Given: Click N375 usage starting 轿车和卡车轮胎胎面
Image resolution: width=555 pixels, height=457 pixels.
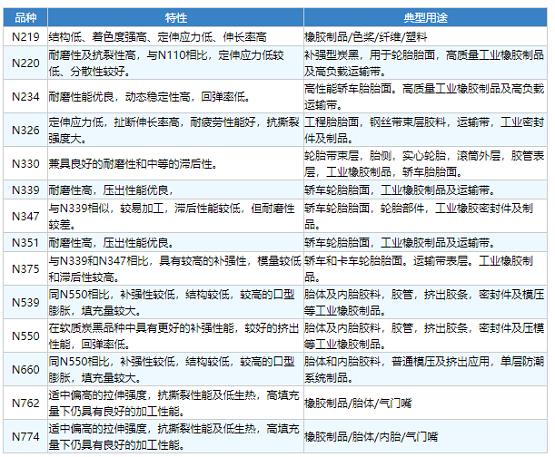Looking at the screenshot, I should click(x=418, y=269).
